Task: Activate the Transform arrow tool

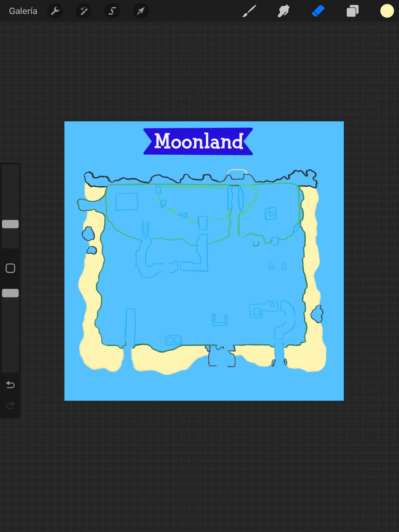Action: click(x=141, y=11)
